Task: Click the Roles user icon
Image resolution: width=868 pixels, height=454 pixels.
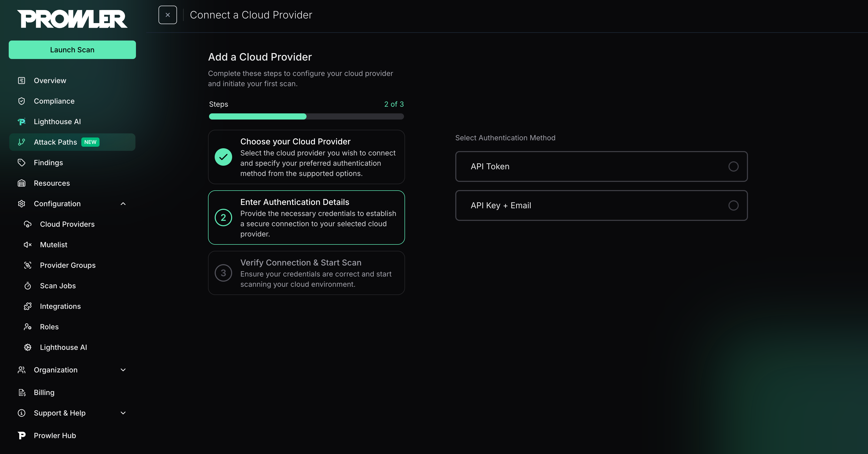Action: pyautogui.click(x=27, y=327)
